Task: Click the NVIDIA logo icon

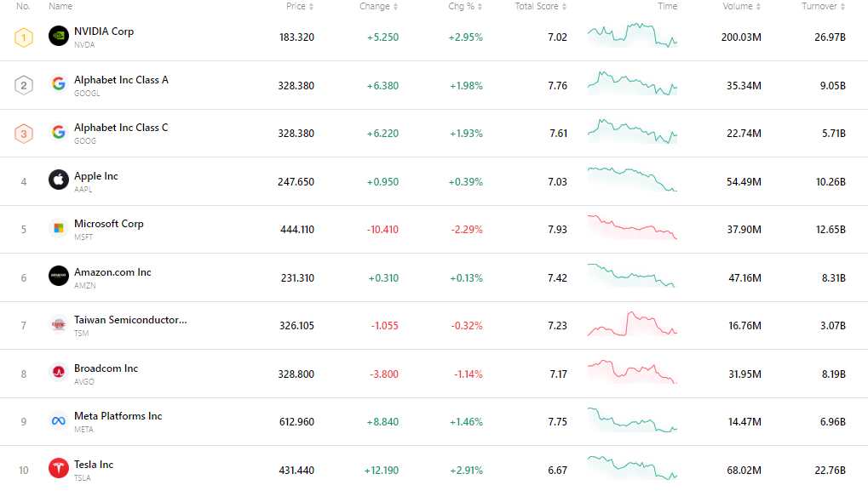Action: point(58,37)
